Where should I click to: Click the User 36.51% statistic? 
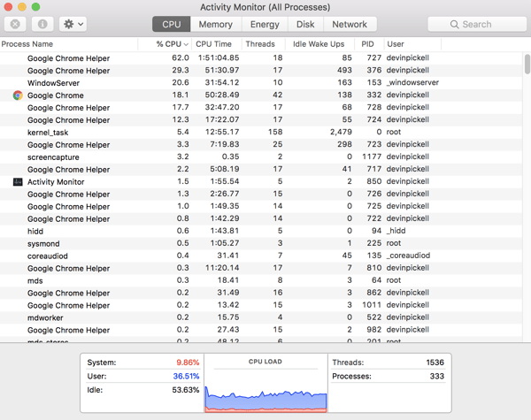[x=143, y=377]
